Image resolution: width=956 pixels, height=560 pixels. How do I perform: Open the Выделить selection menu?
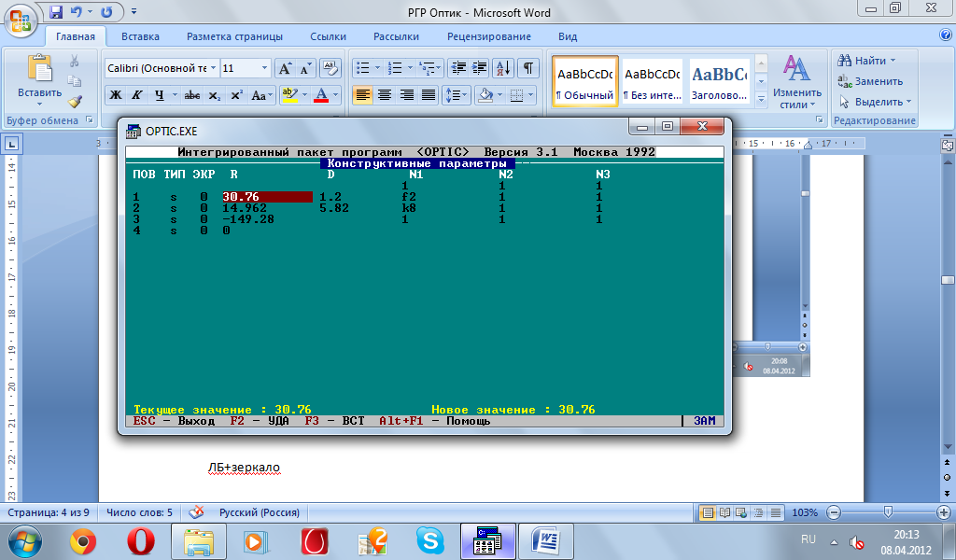(874, 102)
